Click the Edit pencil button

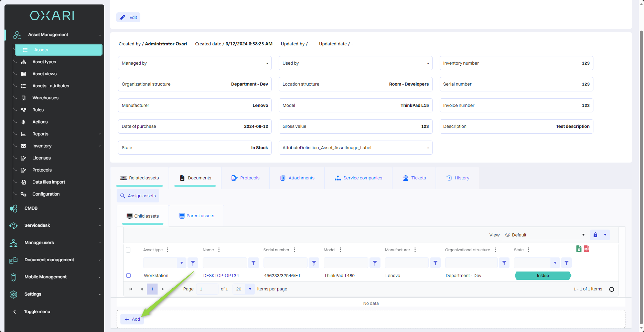128,18
